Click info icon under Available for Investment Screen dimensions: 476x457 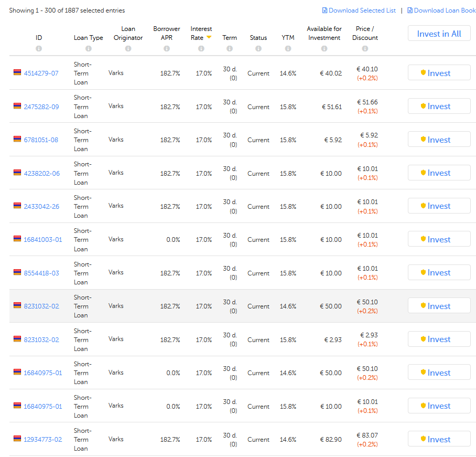(x=324, y=49)
